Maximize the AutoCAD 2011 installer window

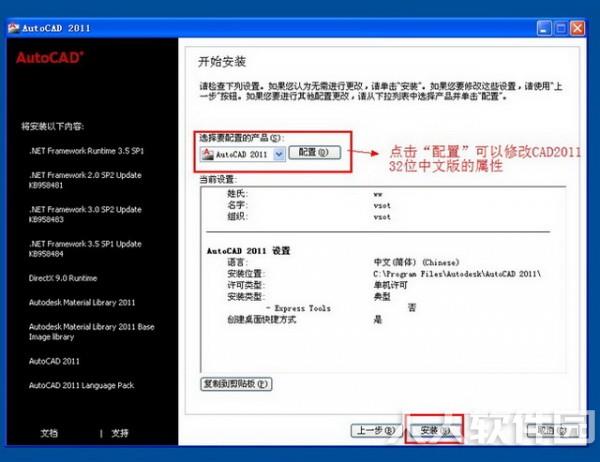(561, 28)
